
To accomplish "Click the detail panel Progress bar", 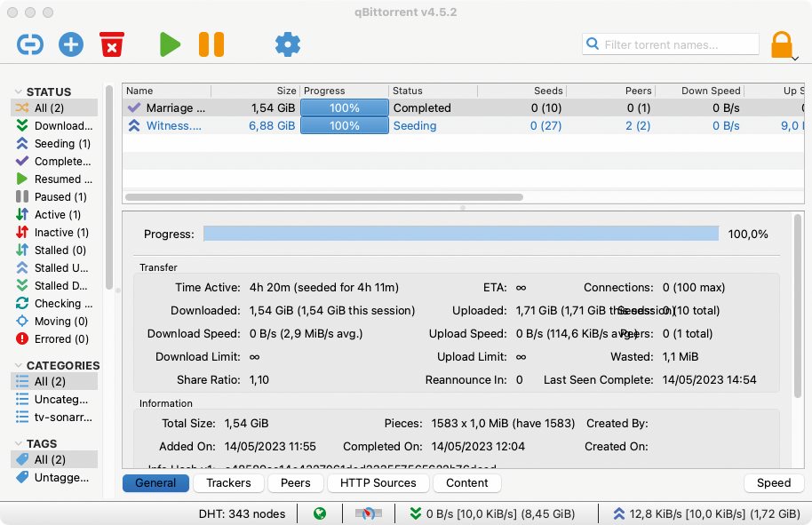I will 461,234.
